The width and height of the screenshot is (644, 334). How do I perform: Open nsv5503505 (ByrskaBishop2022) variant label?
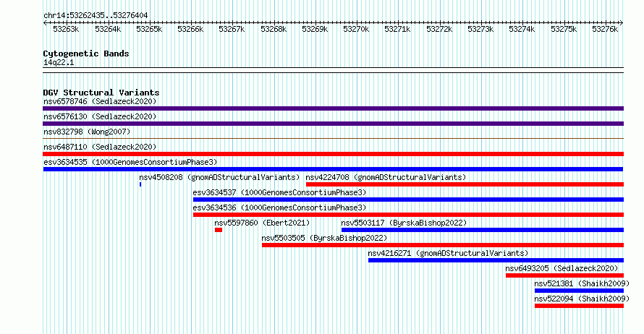coord(324,238)
